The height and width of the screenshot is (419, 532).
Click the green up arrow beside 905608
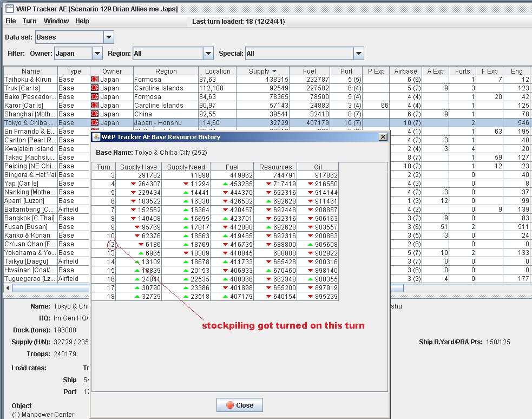coord(310,244)
